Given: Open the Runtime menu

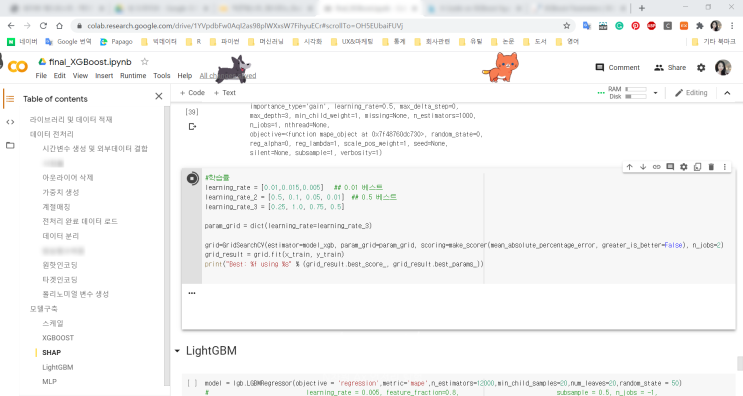Looking at the screenshot, I should coord(133,76).
